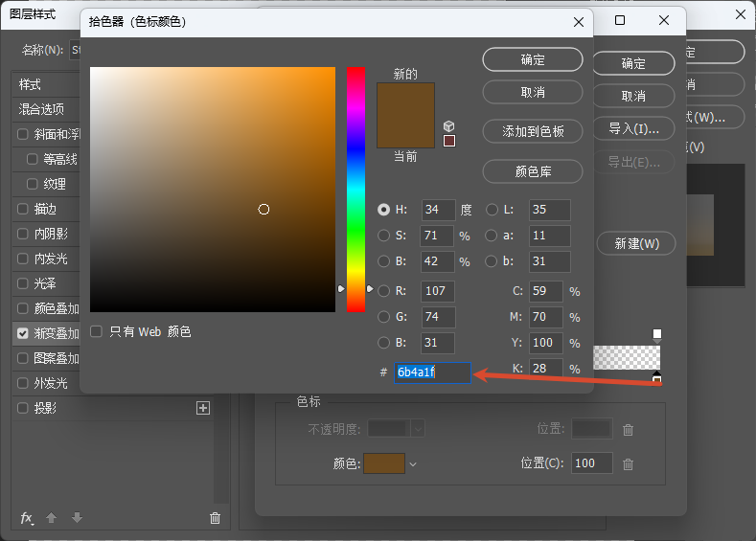The image size is (756, 541).
Task: Click the out-of-gamut warning cube icon
Action: pyautogui.click(x=448, y=126)
